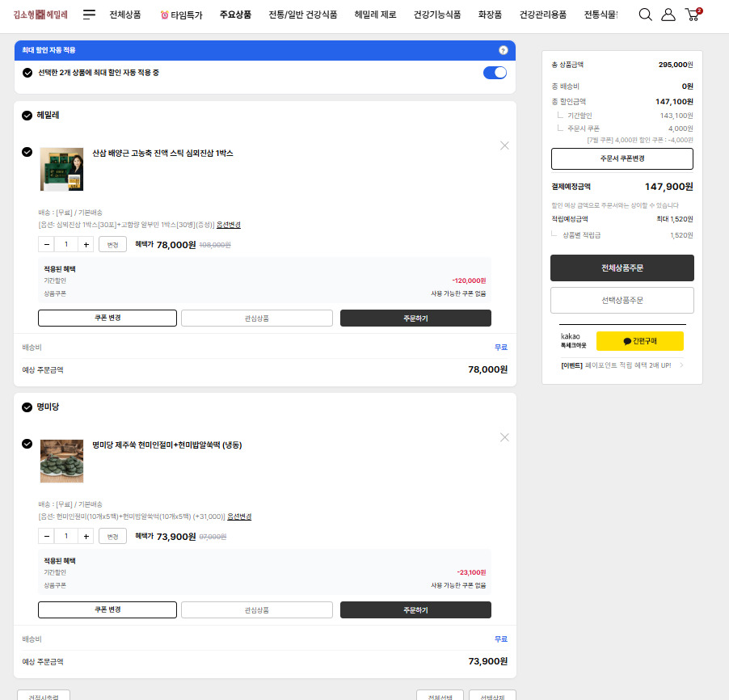Click quantity field of 산삼 배양근 item
Viewport: 729px width, 700px height.
66,244
